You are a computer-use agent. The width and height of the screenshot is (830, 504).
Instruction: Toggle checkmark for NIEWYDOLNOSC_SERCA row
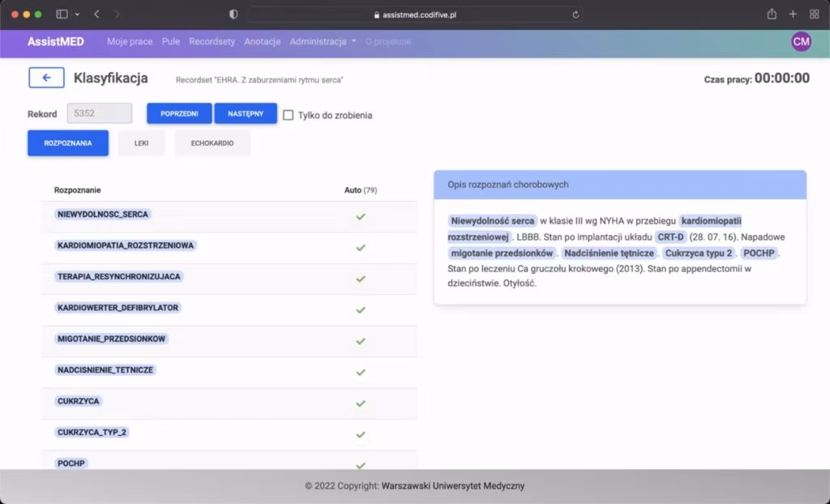[361, 216]
